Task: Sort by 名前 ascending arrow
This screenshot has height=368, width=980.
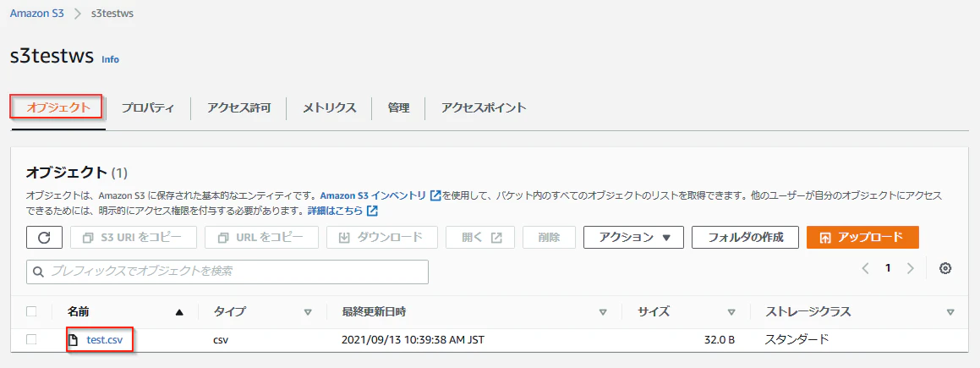Action: [180, 312]
